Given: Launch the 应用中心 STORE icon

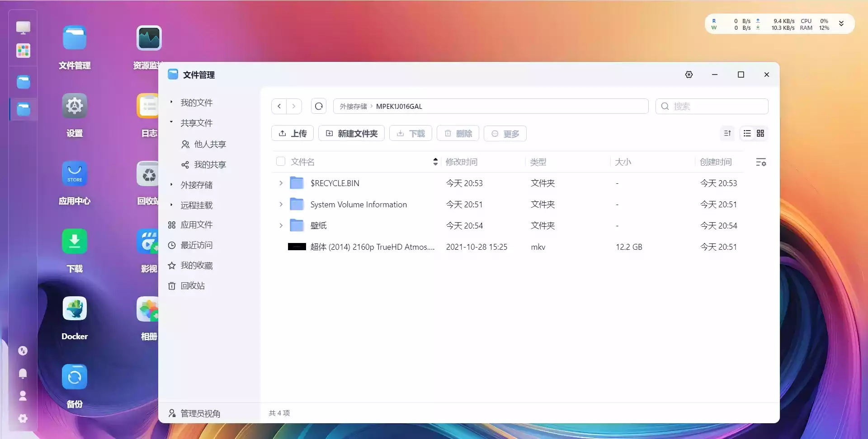Looking at the screenshot, I should pyautogui.click(x=75, y=174).
